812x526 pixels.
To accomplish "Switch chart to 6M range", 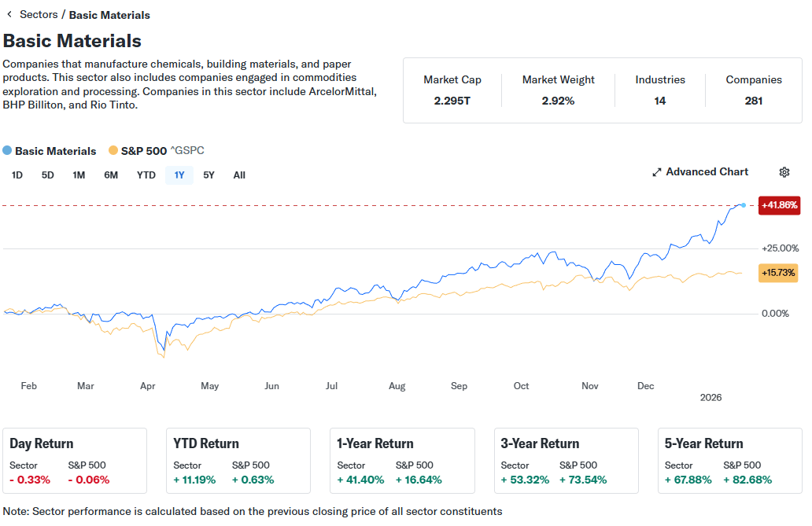I will coord(111,175).
